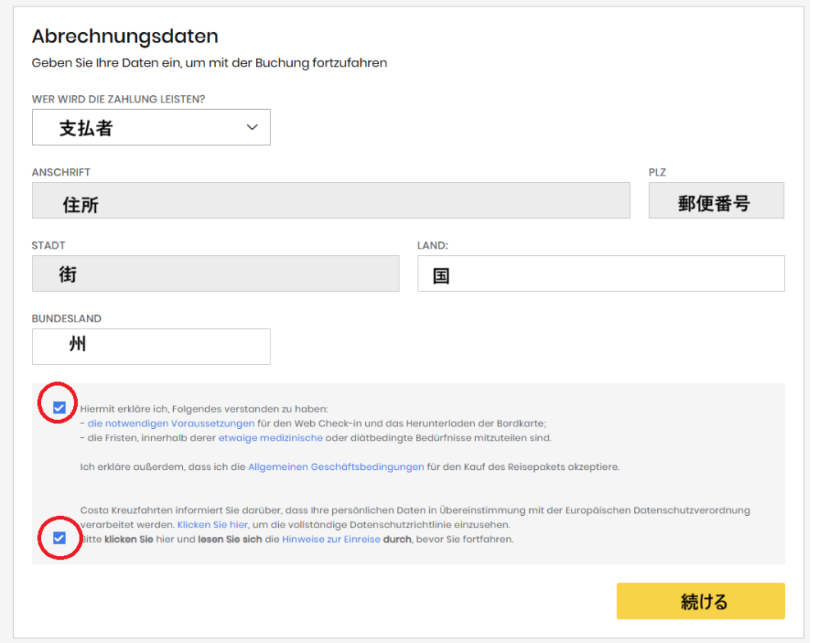Open 'Allgemeinen Geschäftsbedingungen' terms link
Screen dimensions: 840x643
(336, 467)
